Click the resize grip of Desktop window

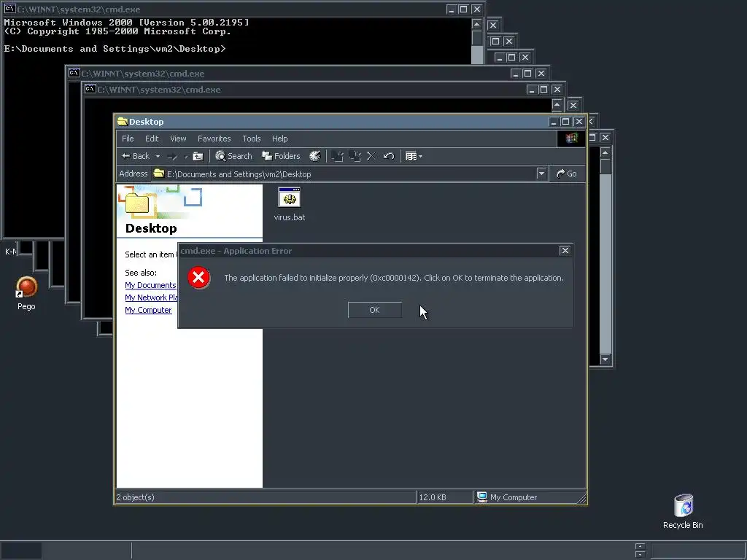coord(581,499)
